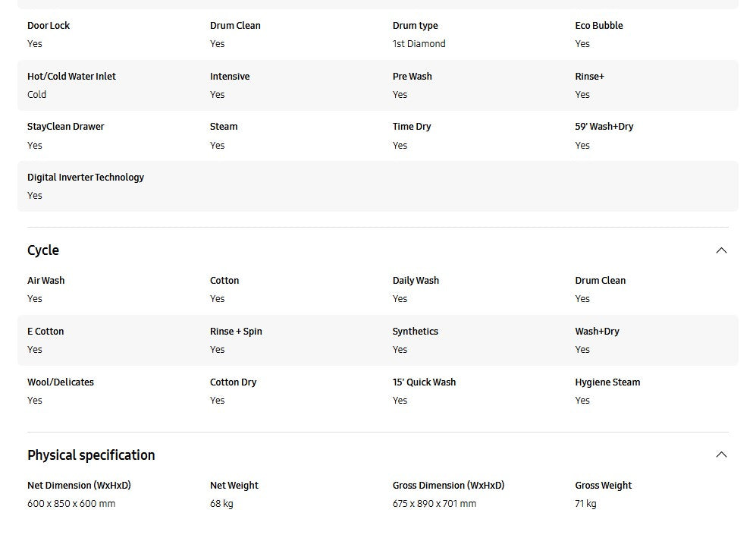
Task: Click the Hygiene Steam cycle label
Action: (x=607, y=382)
